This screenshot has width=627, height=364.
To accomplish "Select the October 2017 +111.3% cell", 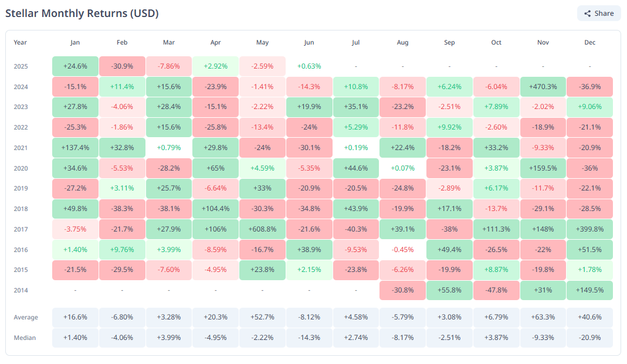I will coord(496,229).
